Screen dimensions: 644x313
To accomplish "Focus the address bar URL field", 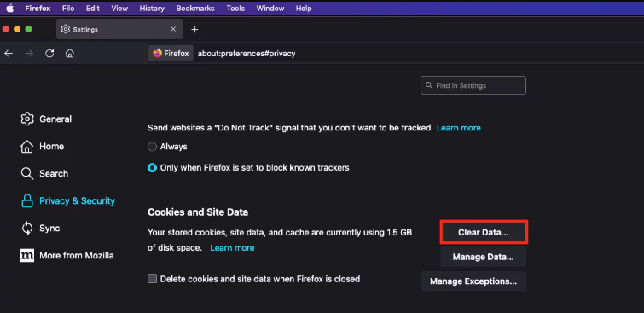I will pyautogui.click(x=247, y=54).
